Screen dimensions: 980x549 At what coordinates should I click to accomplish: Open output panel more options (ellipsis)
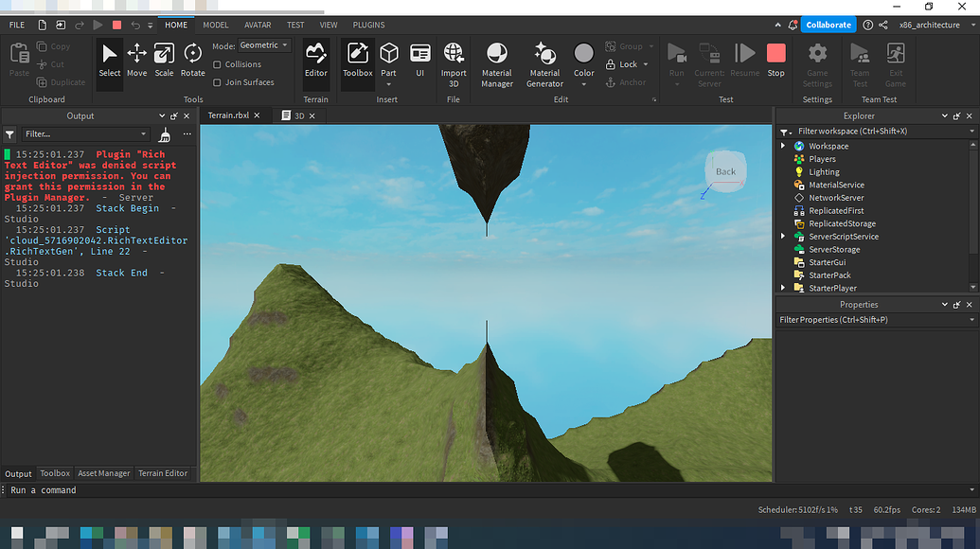pos(187,134)
